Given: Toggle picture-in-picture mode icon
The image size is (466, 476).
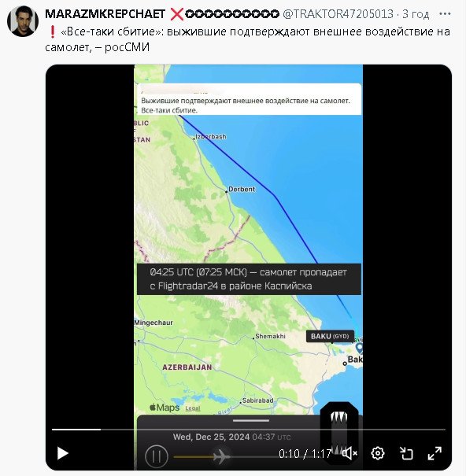Looking at the screenshot, I should point(406,453).
